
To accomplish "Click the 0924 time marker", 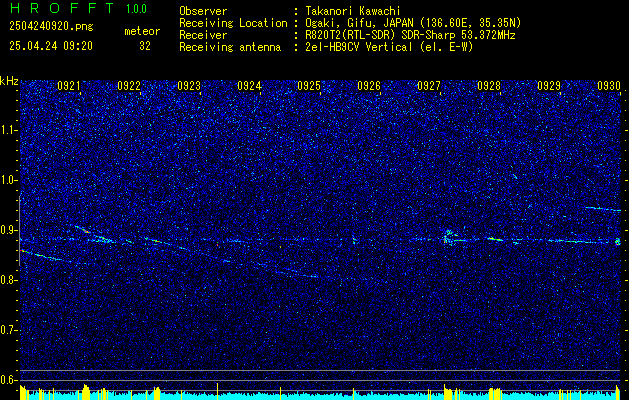I will pos(249,85).
